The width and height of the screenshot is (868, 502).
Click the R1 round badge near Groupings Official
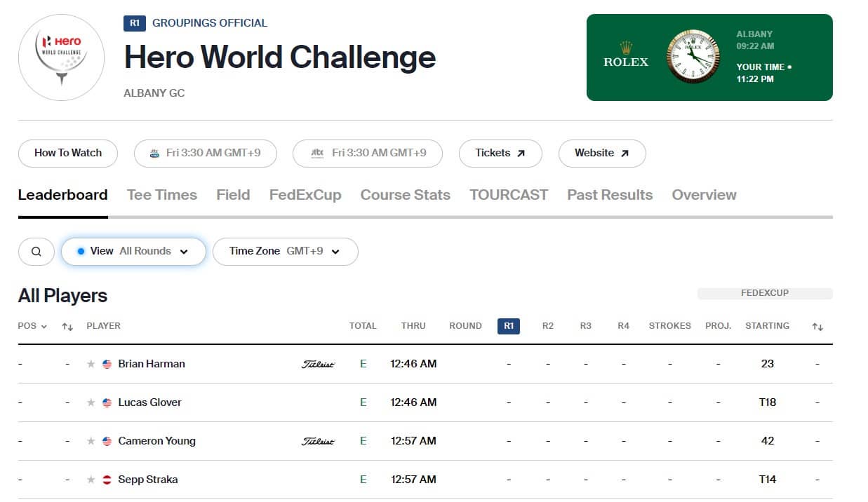point(134,23)
